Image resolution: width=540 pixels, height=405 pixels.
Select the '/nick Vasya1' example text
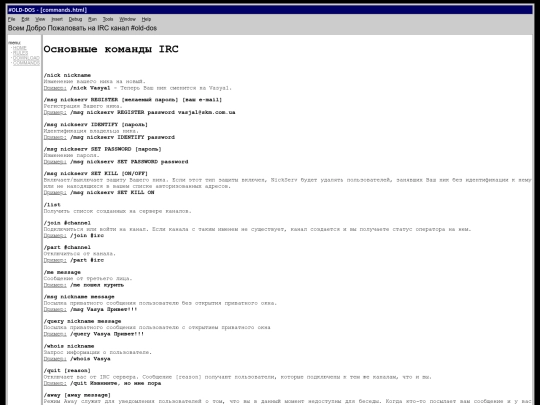[90, 88]
